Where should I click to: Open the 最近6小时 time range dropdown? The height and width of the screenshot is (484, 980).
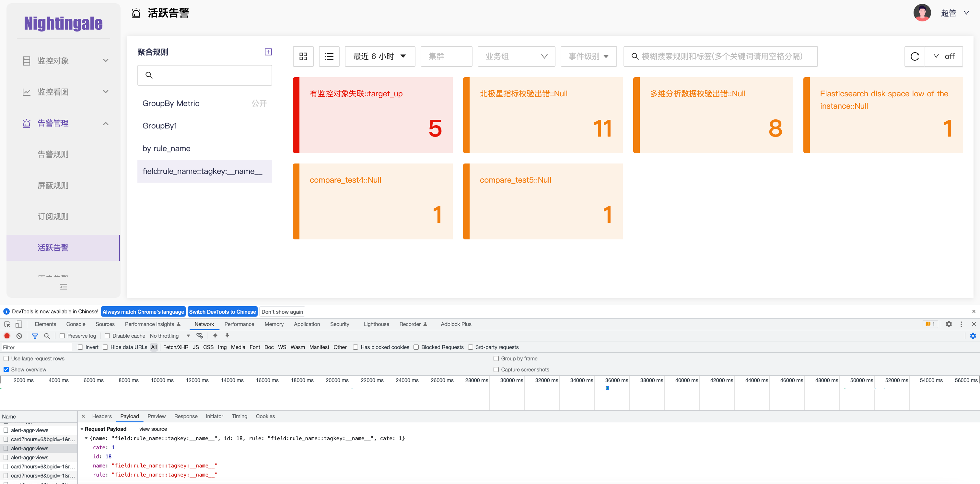point(379,56)
